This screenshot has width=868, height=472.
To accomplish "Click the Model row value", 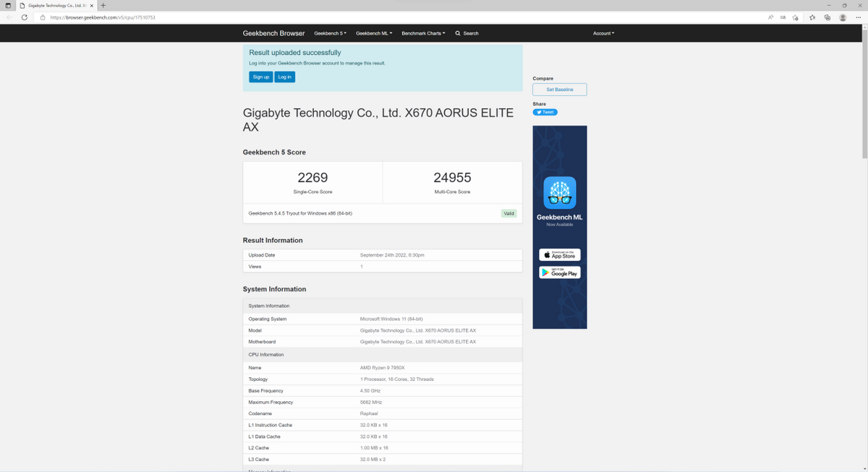I will pos(418,330).
